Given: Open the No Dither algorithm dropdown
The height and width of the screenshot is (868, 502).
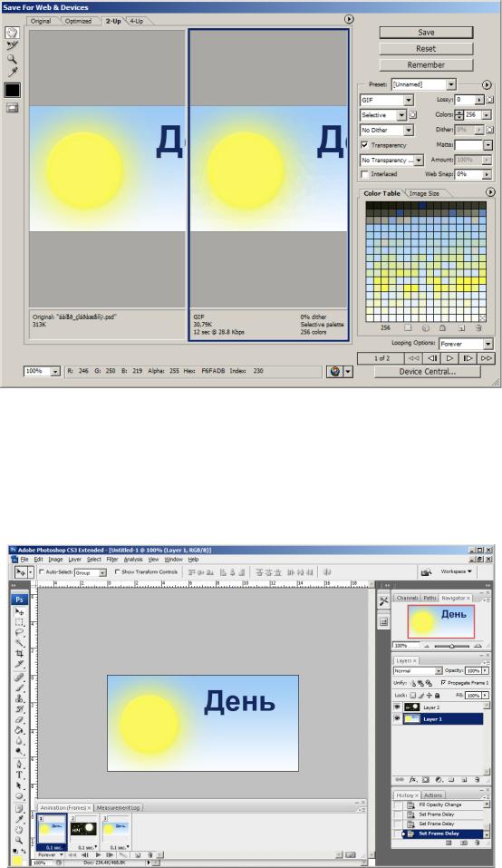Looking at the screenshot, I should click(x=387, y=130).
